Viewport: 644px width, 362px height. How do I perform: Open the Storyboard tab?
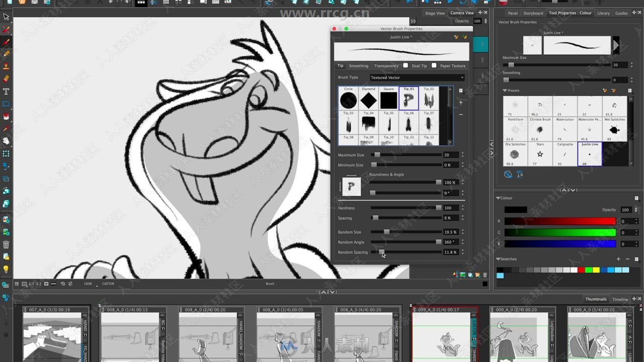pos(533,13)
